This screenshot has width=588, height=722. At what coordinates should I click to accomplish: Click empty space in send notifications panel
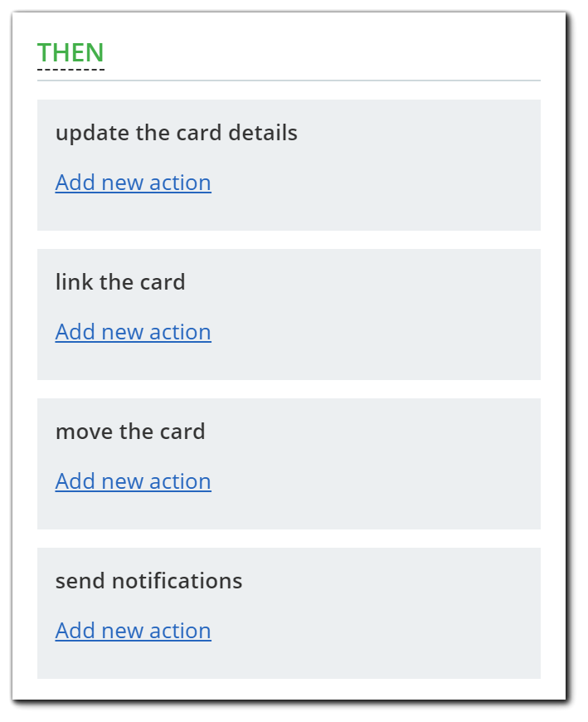click(398, 622)
